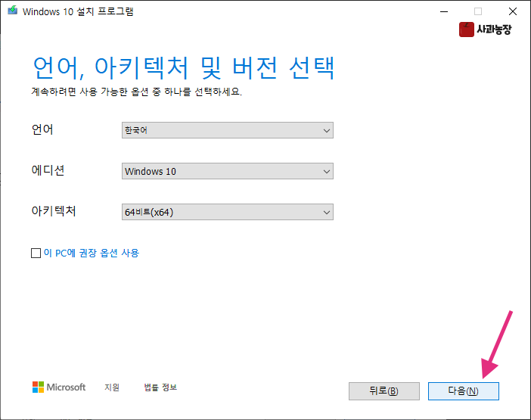531x420 pixels.
Task: Open the 아키텍처 dropdown showing 64비트(x64)
Action: pyautogui.click(x=227, y=212)
